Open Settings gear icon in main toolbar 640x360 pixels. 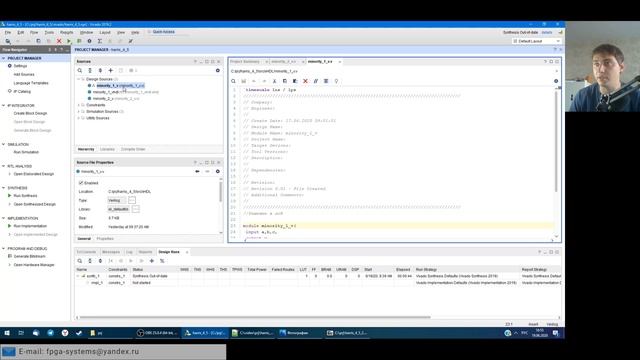pyautogui.click(x=89, y=41)
